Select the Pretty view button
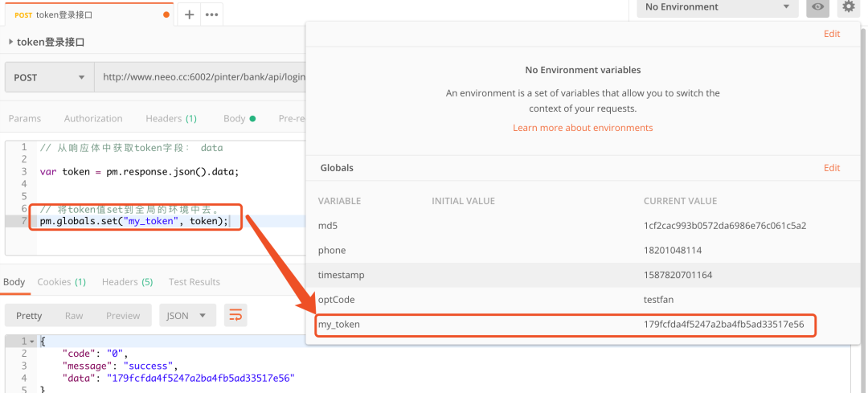This screenshot has height=393, width=868. click(29, 316)
